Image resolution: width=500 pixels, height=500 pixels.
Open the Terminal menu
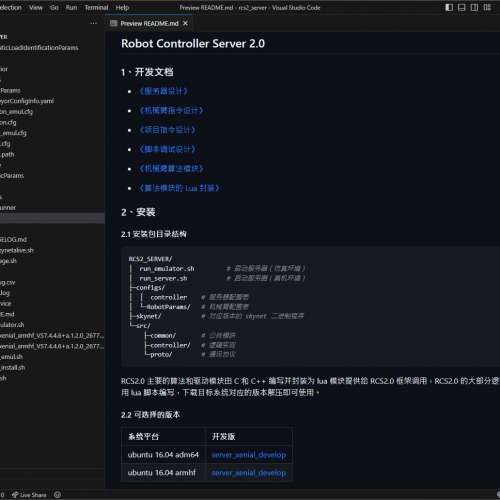(x=96, y=7)
